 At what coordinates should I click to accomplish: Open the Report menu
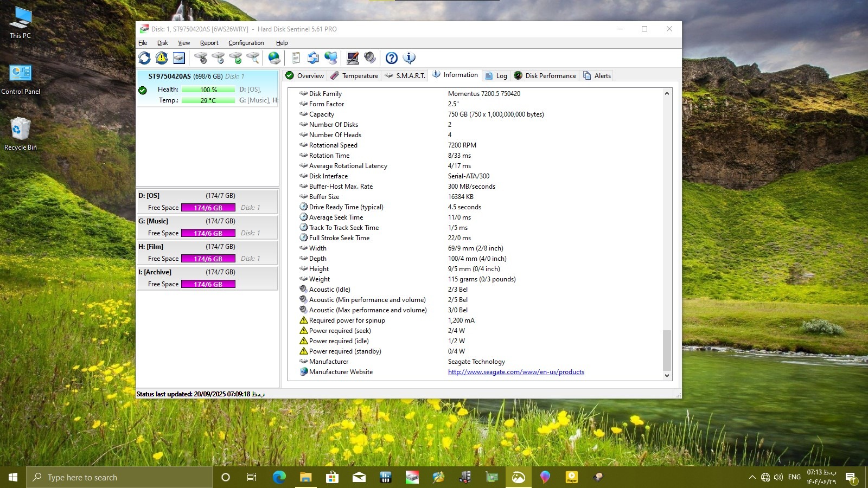209,43
